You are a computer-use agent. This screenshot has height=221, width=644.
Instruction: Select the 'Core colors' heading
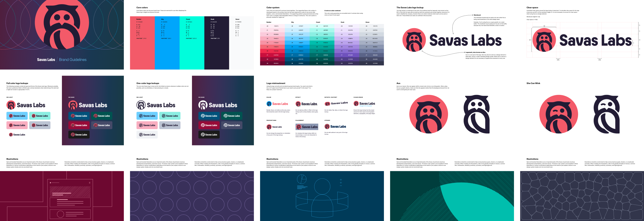(142, 8)
